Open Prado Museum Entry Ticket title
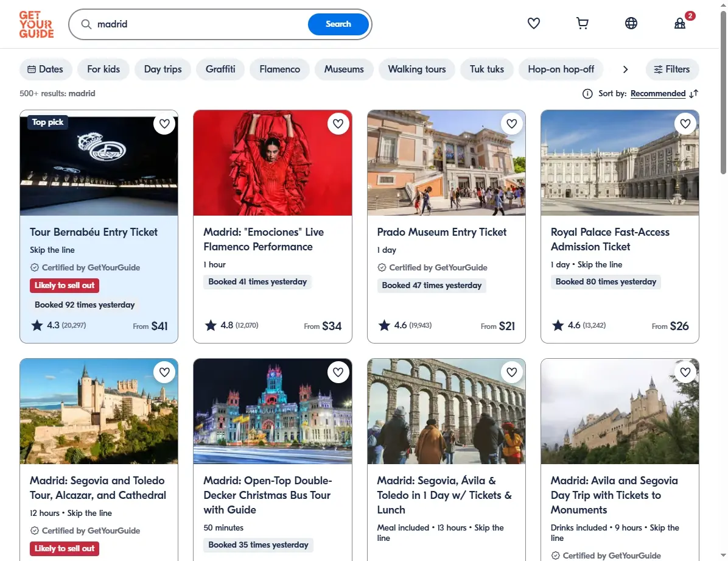 (441, 232)
